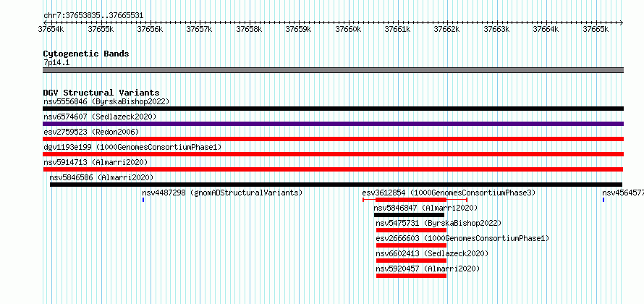Open the dgv1193e199 variant red bar
Image resolution: width=644 pixels, height=304 pixels.
pos(333,154)
